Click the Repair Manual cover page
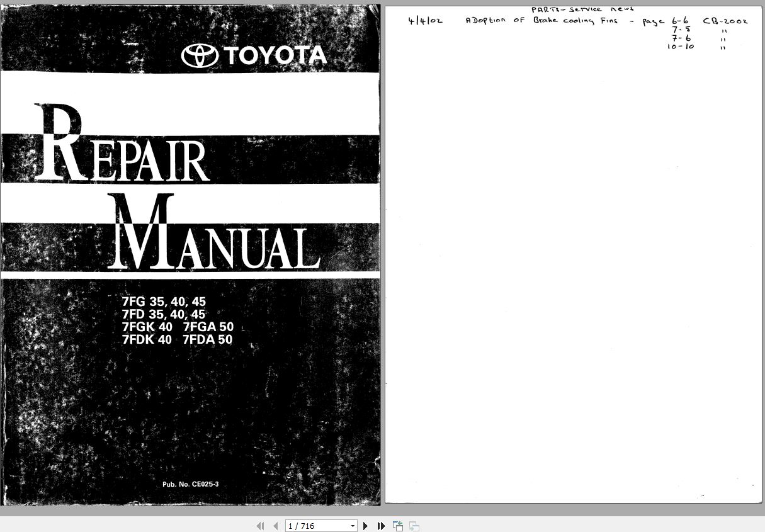This screenshot has height=532, width=765. tap(190, 254)
